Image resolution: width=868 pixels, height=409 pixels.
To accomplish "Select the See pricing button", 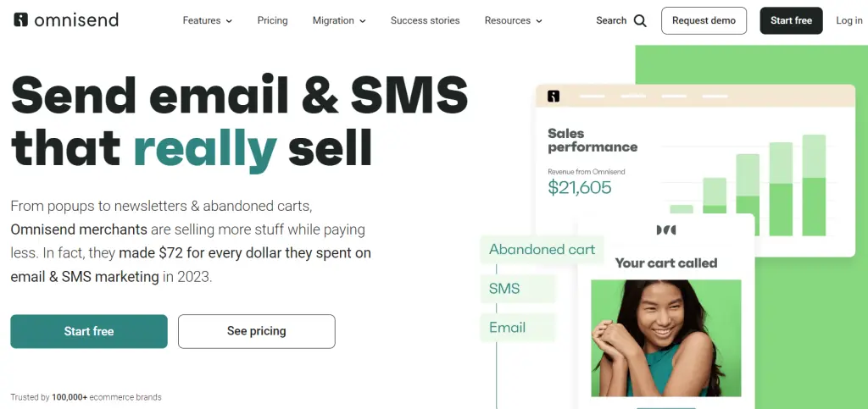I will 256,331.
